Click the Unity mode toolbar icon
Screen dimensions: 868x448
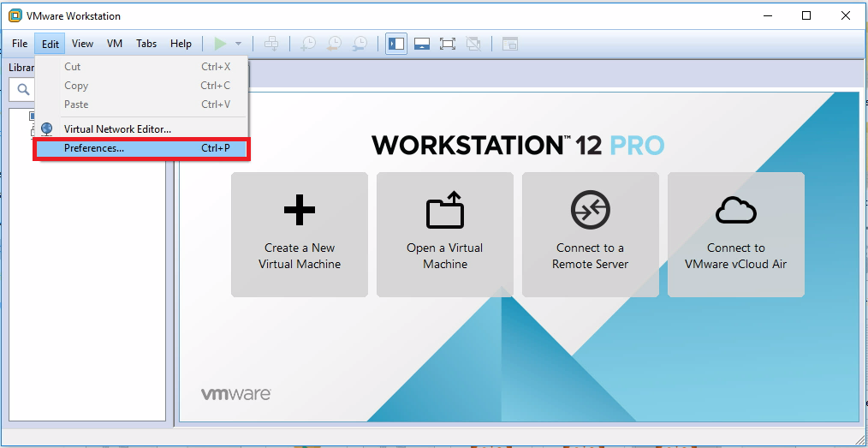point(473,44)
